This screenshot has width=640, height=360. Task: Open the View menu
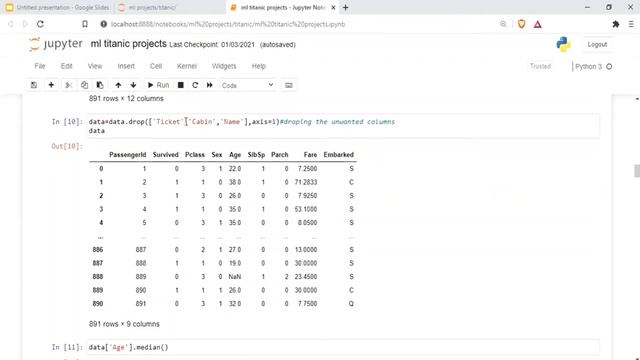click(x=95, y=66)
